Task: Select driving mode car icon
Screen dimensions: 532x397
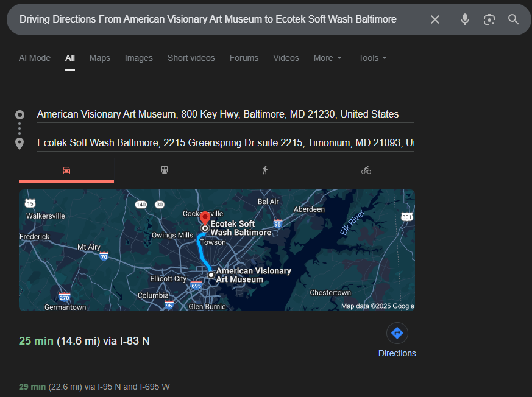Action: (66, 170)
